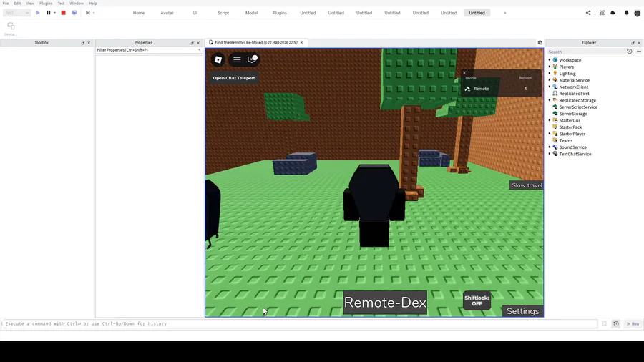Switch to the UI ribbon tab

[x=195, y=13]
